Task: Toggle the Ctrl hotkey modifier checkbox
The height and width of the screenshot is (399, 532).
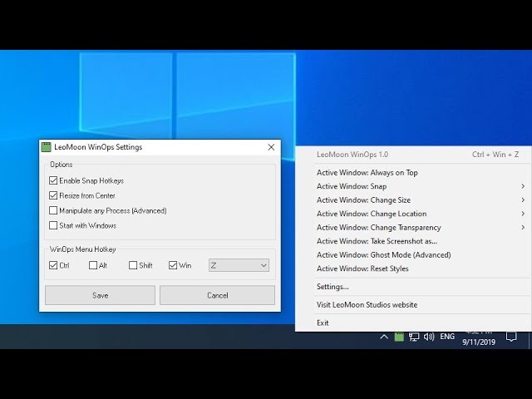Action: point(53,265)
